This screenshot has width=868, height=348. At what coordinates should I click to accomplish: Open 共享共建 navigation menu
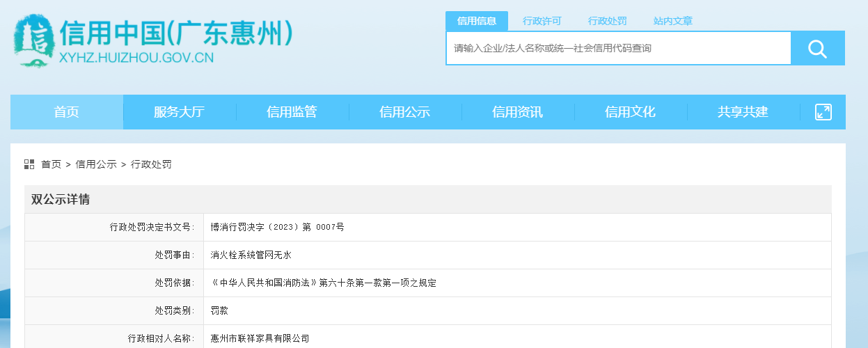click(743, 112)
